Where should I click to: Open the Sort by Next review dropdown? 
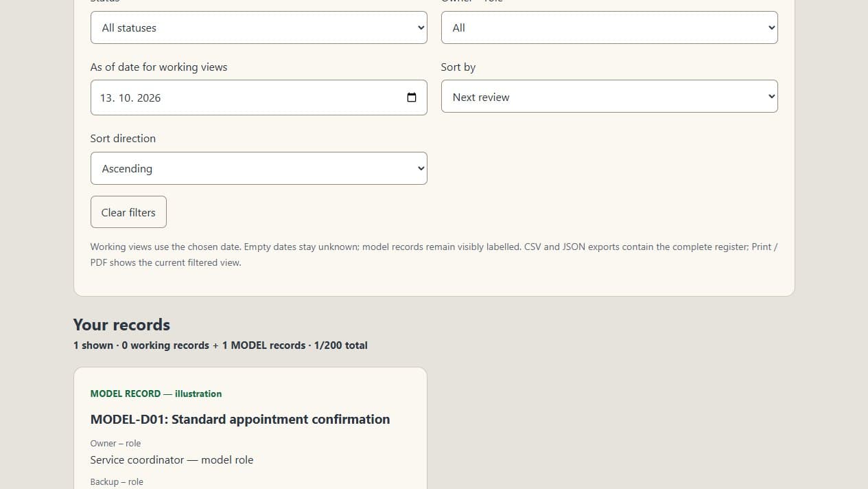(609, 96)
